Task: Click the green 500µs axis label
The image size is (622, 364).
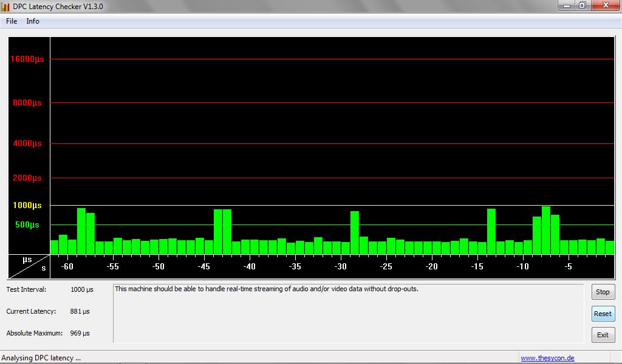Action: 27,224
